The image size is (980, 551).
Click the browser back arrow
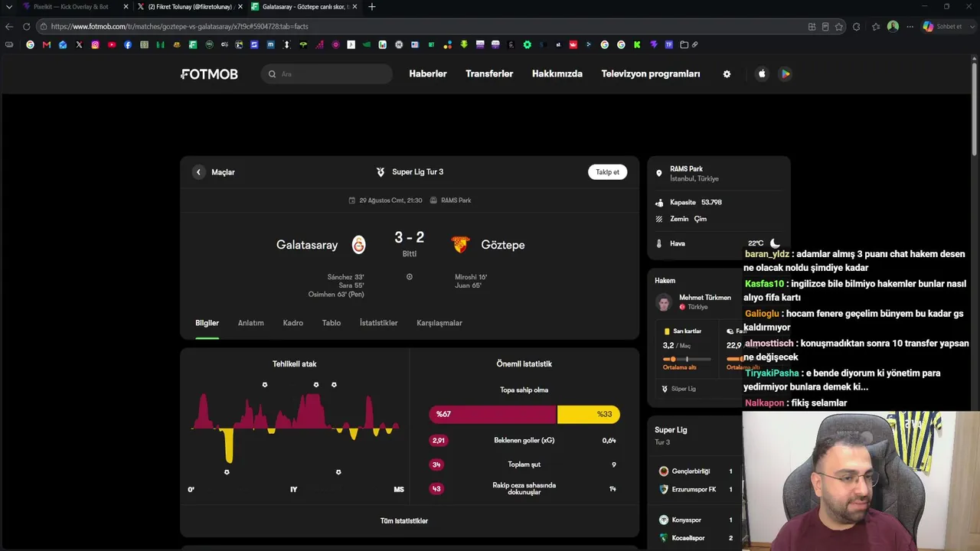tap(9, 26)
